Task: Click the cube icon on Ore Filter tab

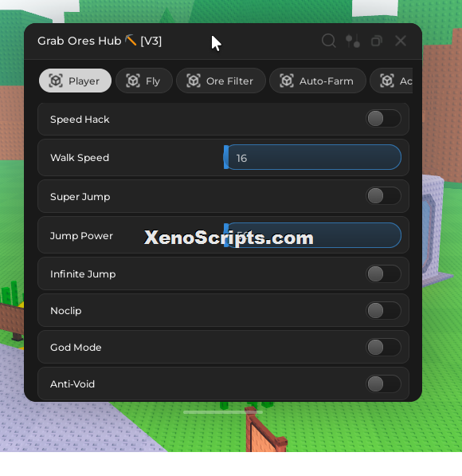Action: pyautogui.click(x=194, y=81)
